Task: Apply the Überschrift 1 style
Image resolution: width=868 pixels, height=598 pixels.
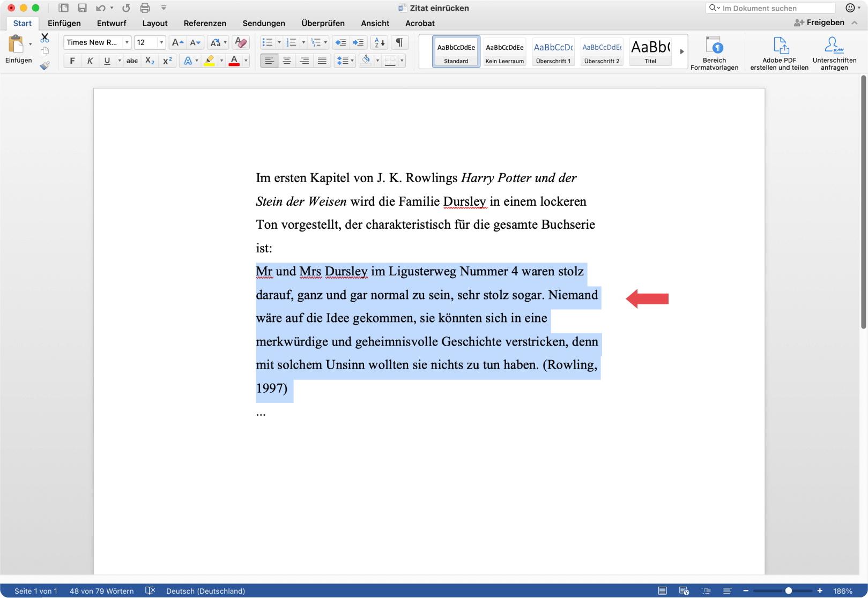Action: 553,51
